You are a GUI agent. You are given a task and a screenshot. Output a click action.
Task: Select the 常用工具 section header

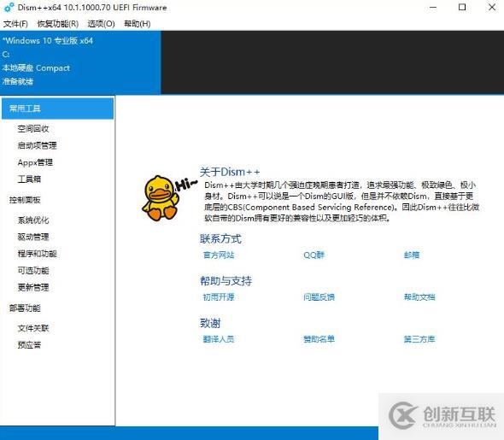[x=57, y=109]
